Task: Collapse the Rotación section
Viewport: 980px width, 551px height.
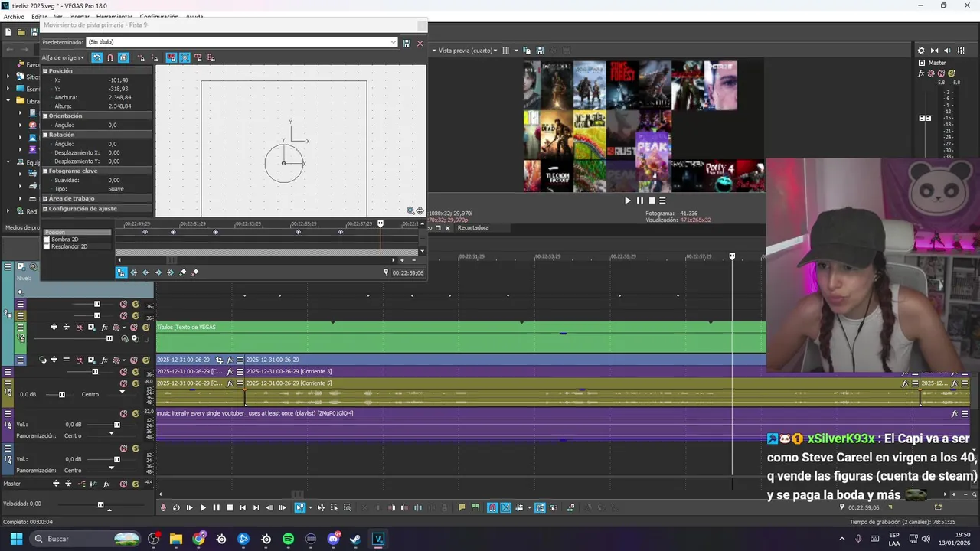Action: (45, 135)
